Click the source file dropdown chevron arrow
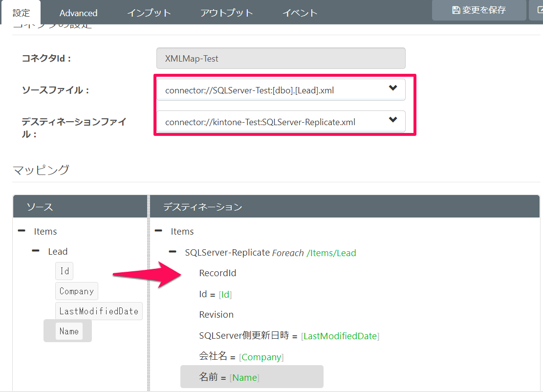 pos(392,88)
